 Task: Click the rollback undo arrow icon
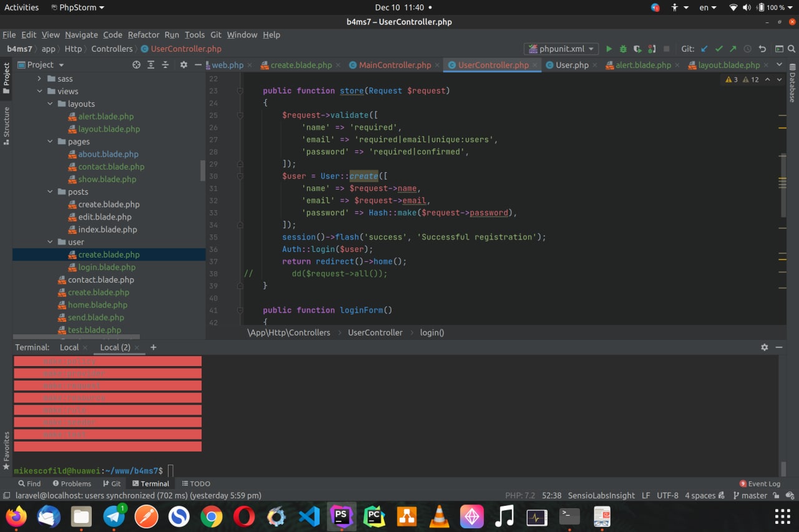coord(762,49)
